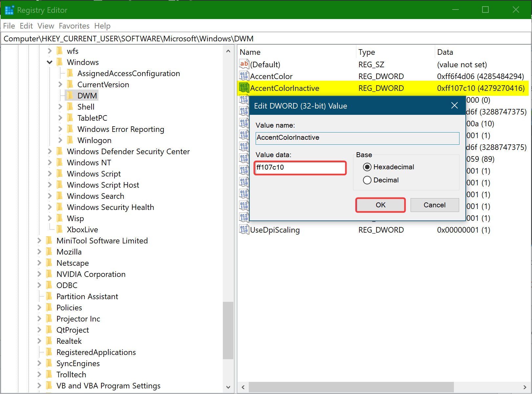
Task: Click the (Default) string value icon
Action: pos(244,64)
